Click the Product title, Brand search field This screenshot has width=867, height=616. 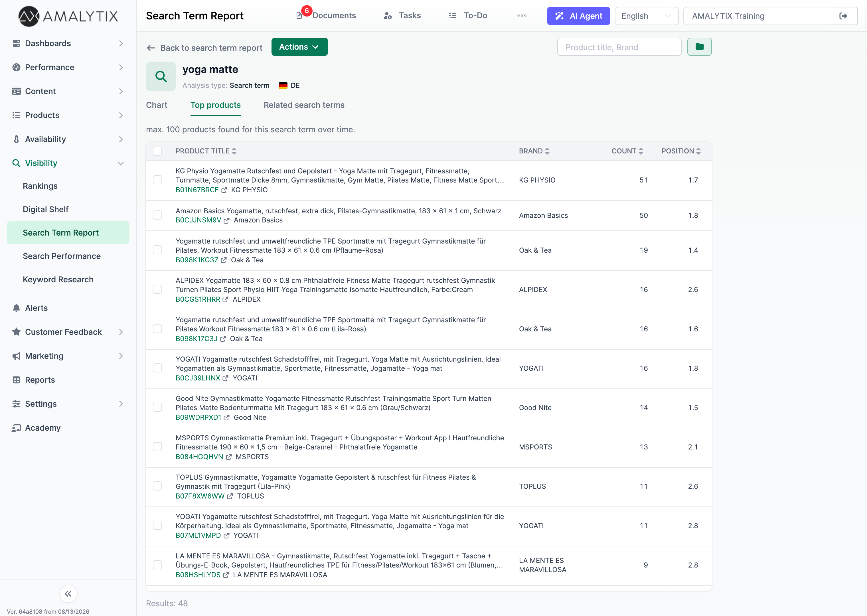(619, 47)
